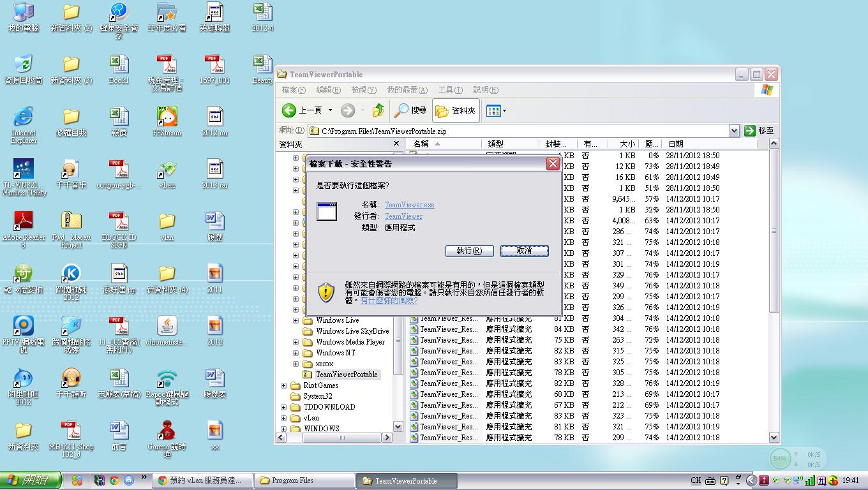Select the Recycle Bin (資源回收筒) icon

24,65
